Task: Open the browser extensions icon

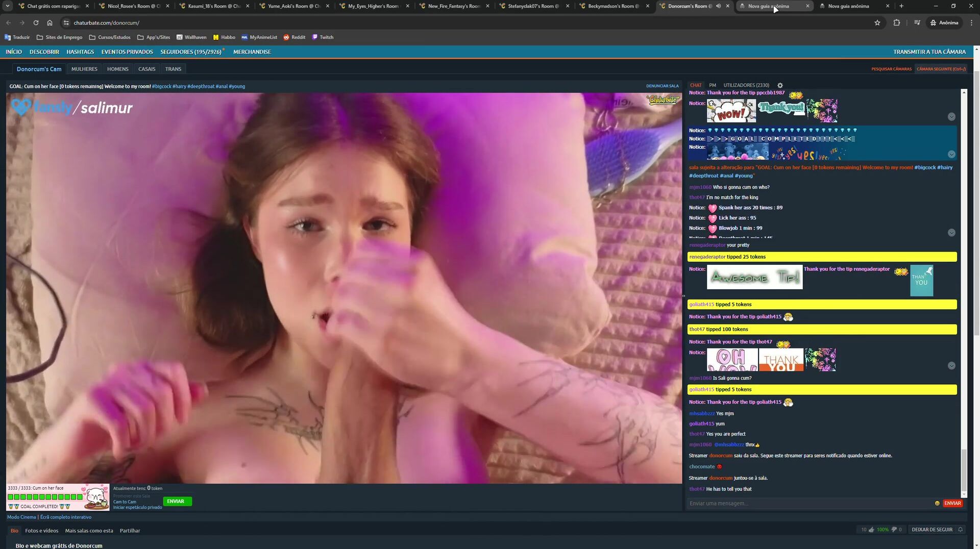Action: tap(896, 22)
